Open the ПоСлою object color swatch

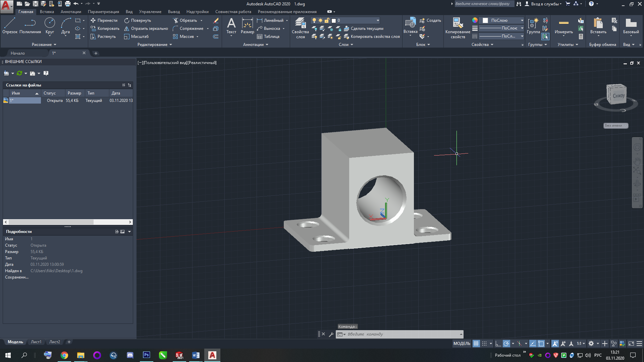coord(501,20)
